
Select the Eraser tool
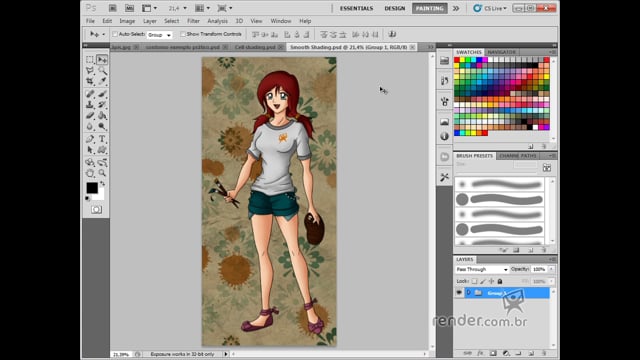pyautogui.click(x=90, y=116)
